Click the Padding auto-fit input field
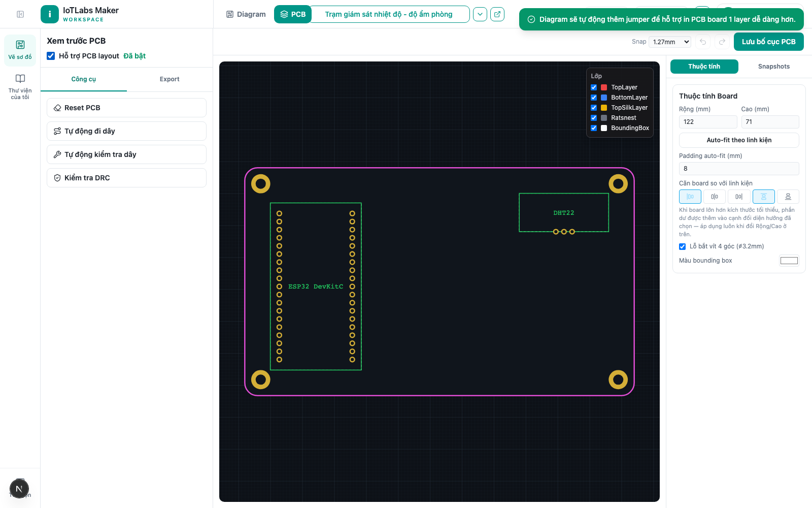This screenshot has height=508, width=812. tap(739, 169)
